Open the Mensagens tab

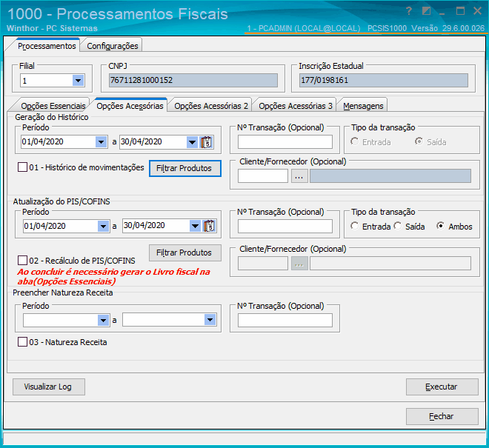point(363,106)
